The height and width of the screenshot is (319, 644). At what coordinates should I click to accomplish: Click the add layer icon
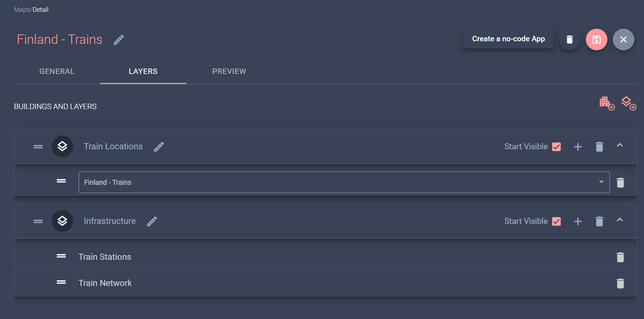point(628,103)
